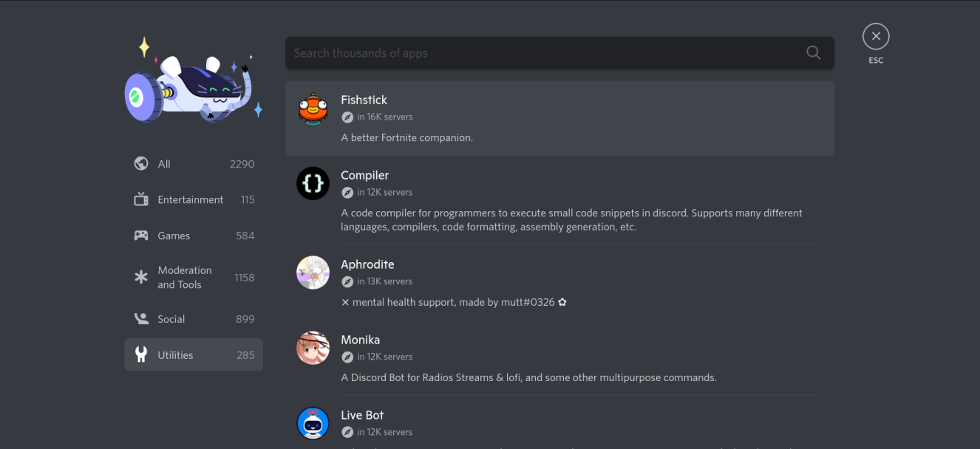Click the search magnifying glass icon

[x=813, y=52]
